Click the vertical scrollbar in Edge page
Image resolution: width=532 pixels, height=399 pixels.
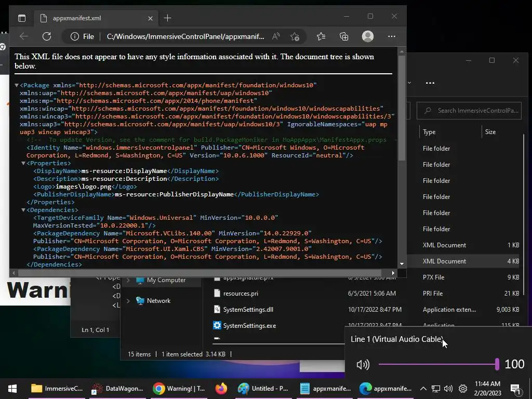[402, 108]
